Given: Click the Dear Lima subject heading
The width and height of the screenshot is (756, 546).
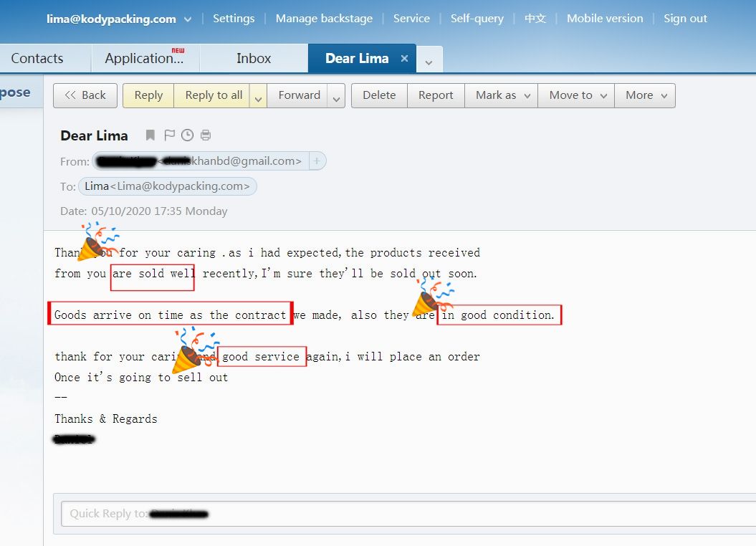Looking at the screenshot, I should (94, 135).
